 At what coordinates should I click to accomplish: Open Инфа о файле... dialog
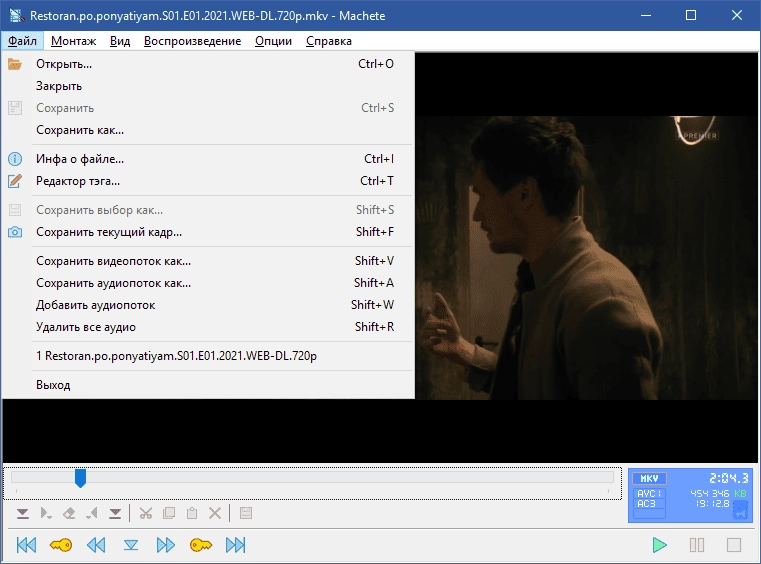pos(208,159)
